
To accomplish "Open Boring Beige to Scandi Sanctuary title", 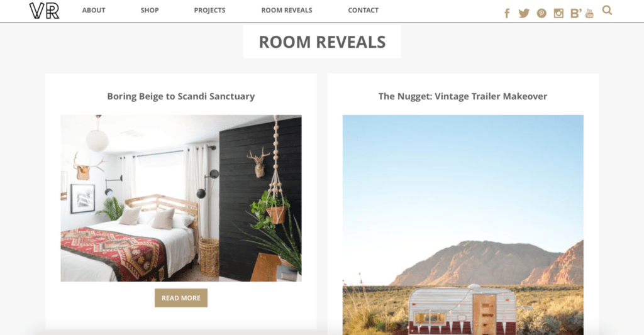I will tap(181, 96).
